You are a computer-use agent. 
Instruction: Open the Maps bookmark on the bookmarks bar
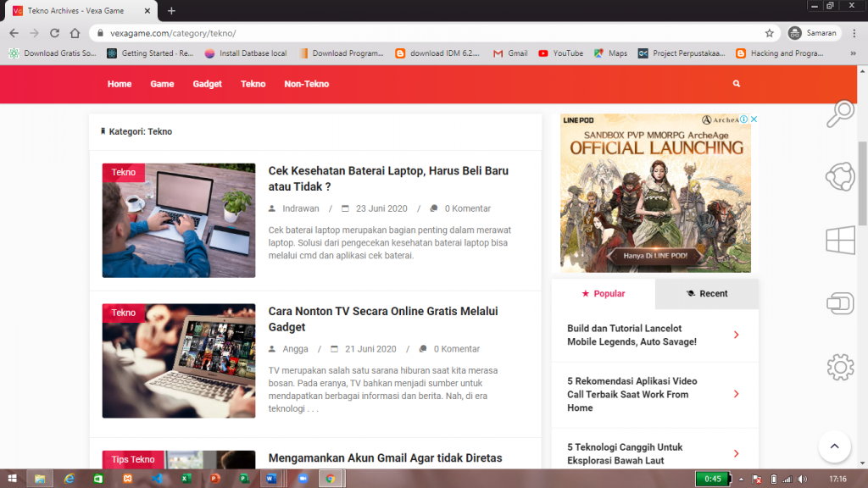pos(611,53)
